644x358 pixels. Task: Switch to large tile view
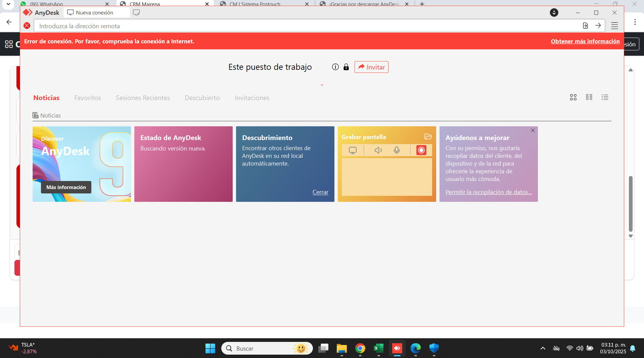[573, 97]
